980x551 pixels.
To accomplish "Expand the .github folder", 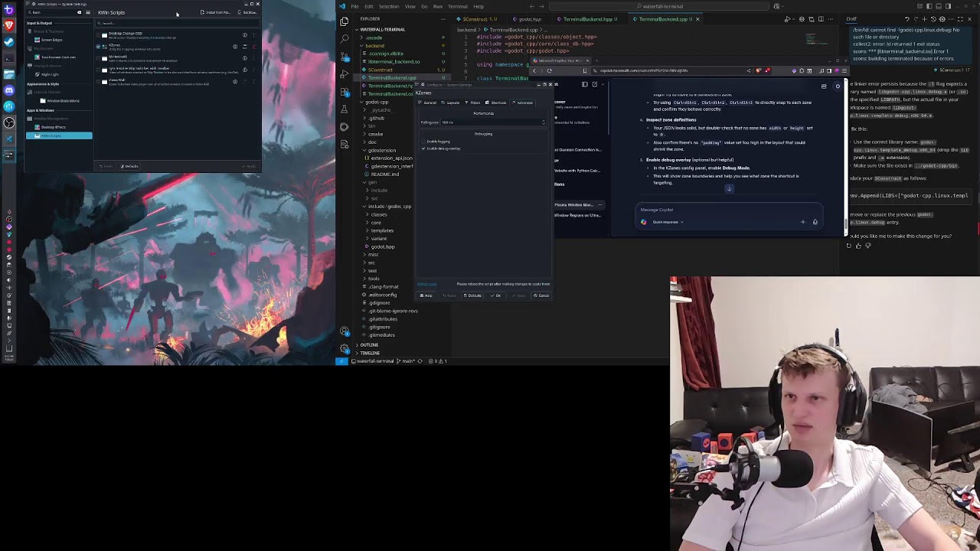I will pyautogui.click(x=365, y=118).
